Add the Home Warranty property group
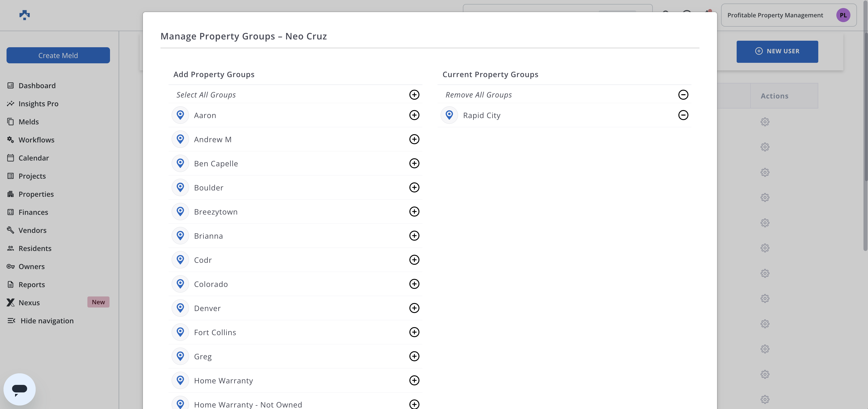 tap(414, 380)
